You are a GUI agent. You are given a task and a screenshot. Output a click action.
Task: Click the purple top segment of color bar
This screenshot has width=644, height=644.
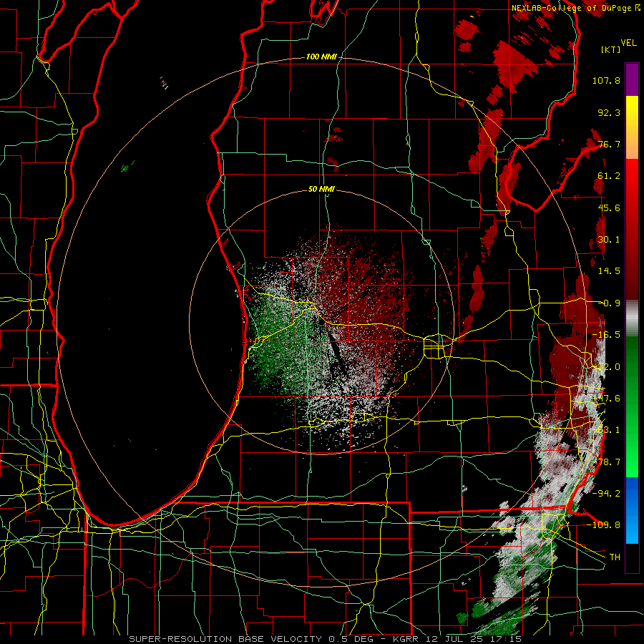(632, 79)
